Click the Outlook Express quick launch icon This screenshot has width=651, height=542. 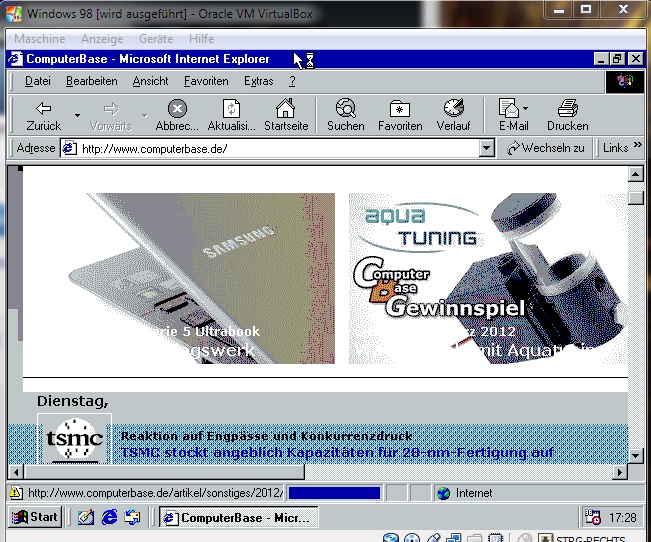133,517
